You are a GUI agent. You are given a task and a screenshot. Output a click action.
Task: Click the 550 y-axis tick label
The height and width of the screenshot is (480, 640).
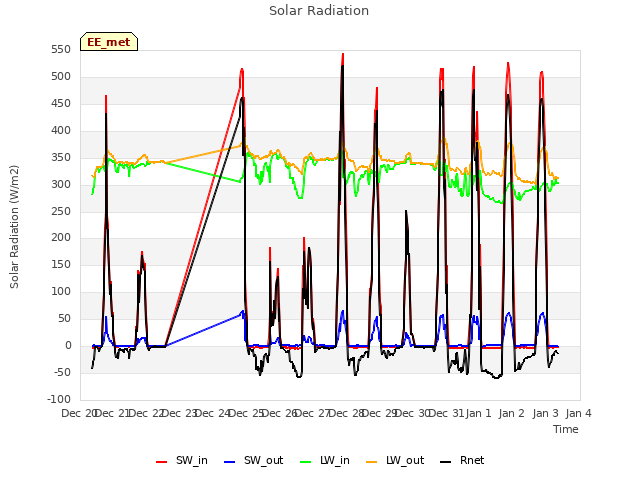point(61,50)
